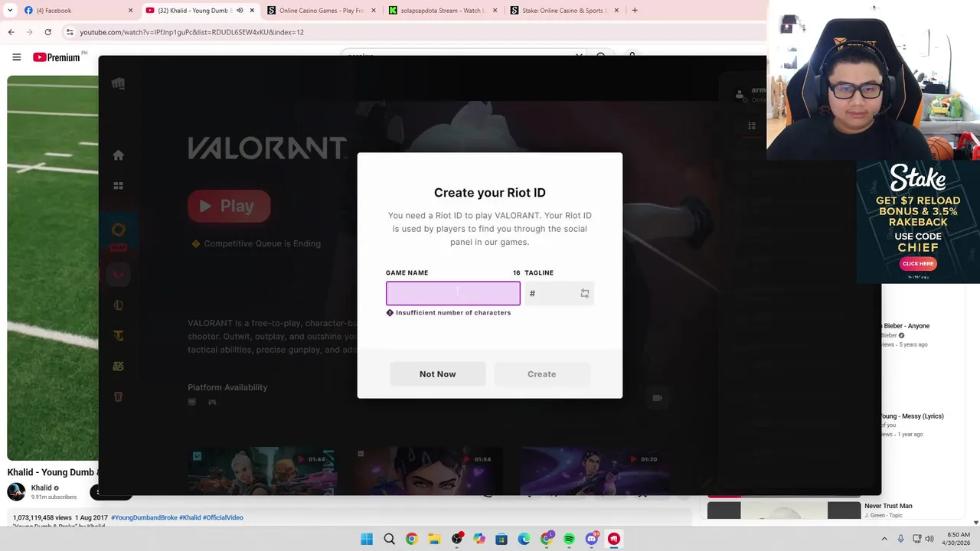Viewport: 980px width, 551px height.
Task: Open Riot Client from the taskbar
Action: pos(614,539)
